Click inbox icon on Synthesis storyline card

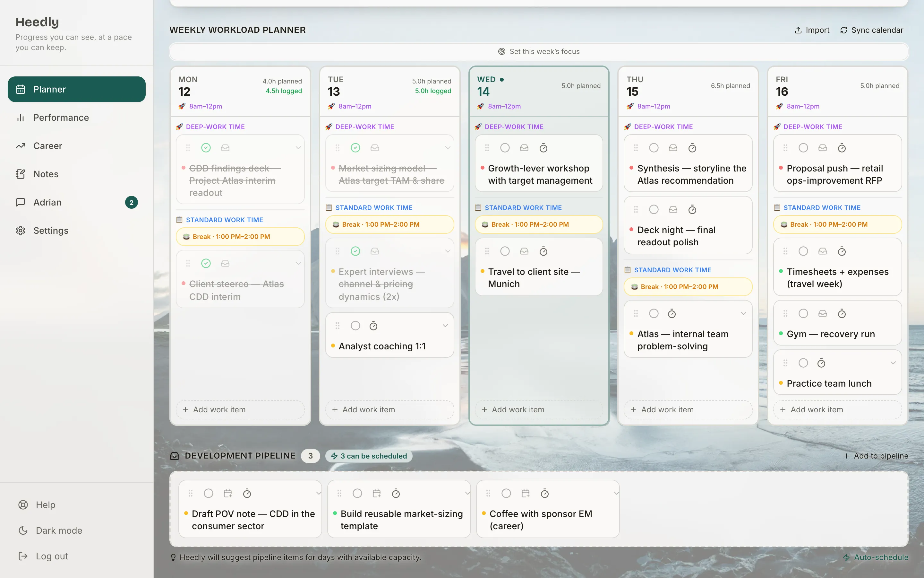click(673, 148)
